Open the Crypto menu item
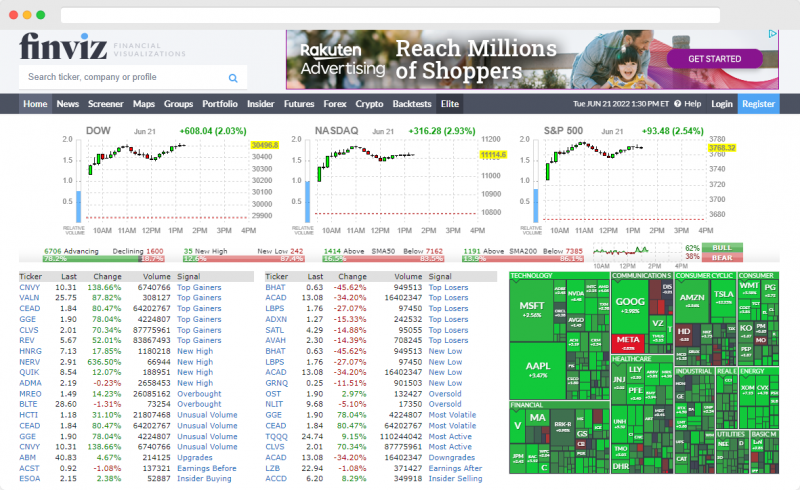Screen dimensions: 800x490 (369, 104)
